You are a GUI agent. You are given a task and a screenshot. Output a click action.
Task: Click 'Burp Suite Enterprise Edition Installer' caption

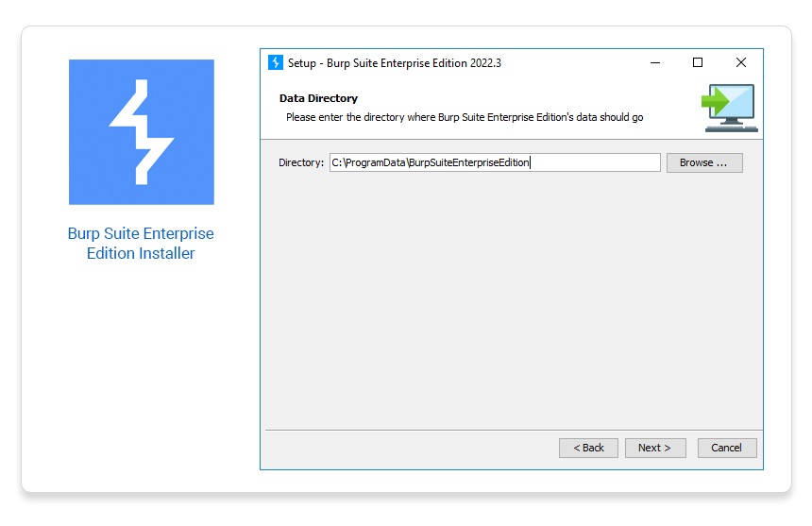pos(141,244)
